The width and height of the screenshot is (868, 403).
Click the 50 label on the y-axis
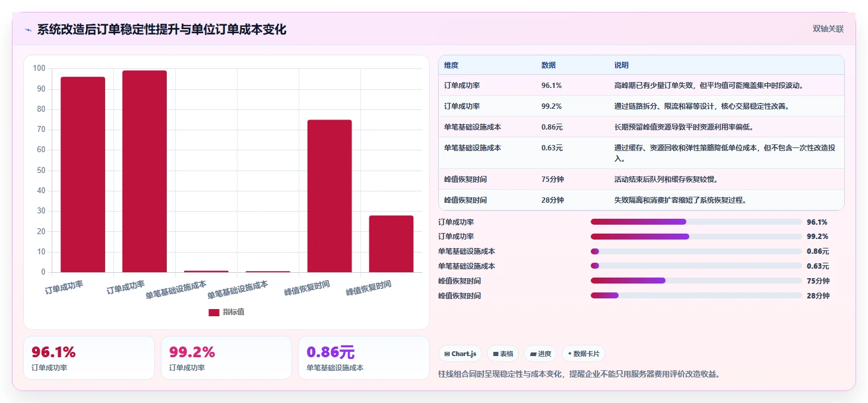[41, 171]
